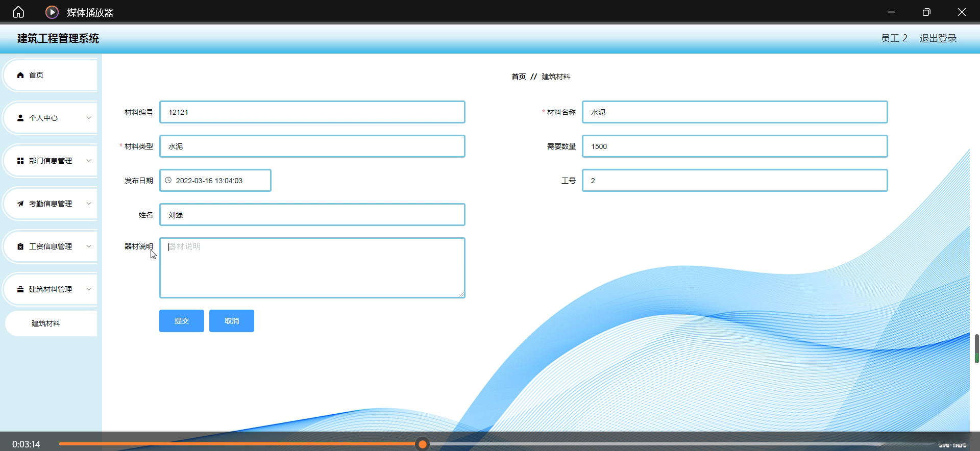The width and height of the screenshot is (980, 451).
Task: Click the 器材说明 text area
Action: coord(312,268)
